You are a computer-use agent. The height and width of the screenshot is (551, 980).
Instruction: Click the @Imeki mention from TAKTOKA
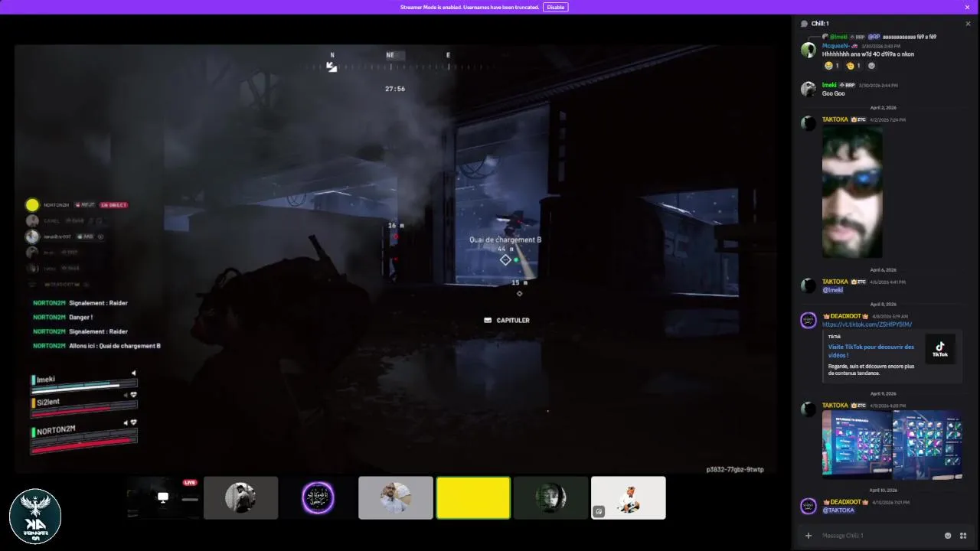coord(833,290)
